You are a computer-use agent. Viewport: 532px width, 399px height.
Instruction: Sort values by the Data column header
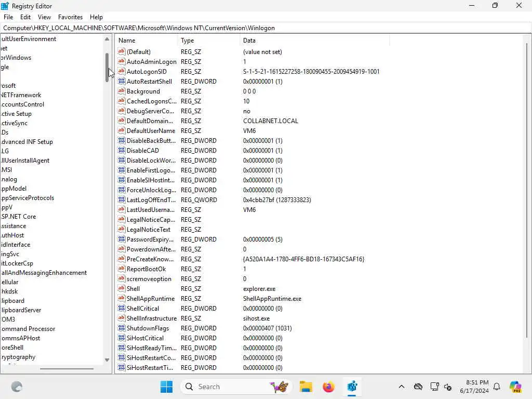(x=314, y=41)
